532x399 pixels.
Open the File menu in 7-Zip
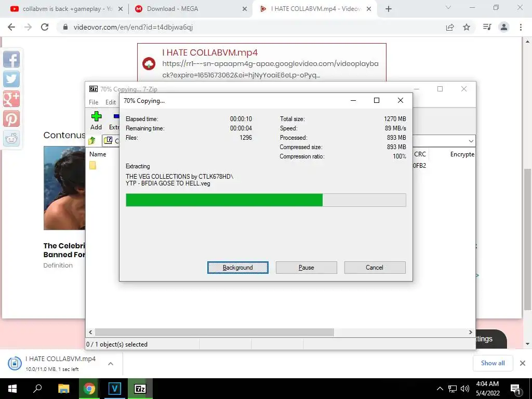click(x=94, y=102)
